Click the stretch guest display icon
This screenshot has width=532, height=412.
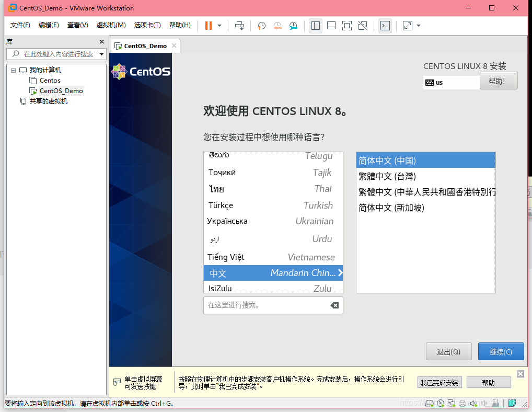[x=408, y=26]
